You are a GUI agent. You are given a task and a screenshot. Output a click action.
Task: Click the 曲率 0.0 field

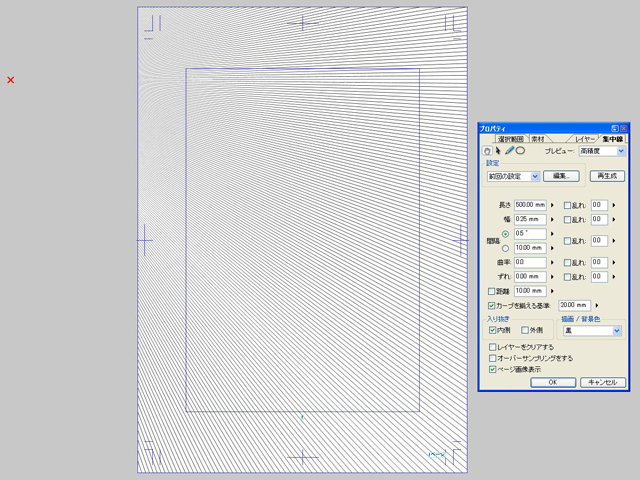click(530, 262)
